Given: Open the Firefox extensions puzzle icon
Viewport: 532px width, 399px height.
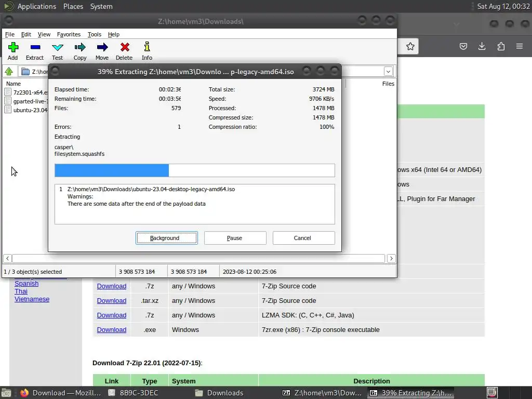Looking at the screenshot, I should [501, 46].
